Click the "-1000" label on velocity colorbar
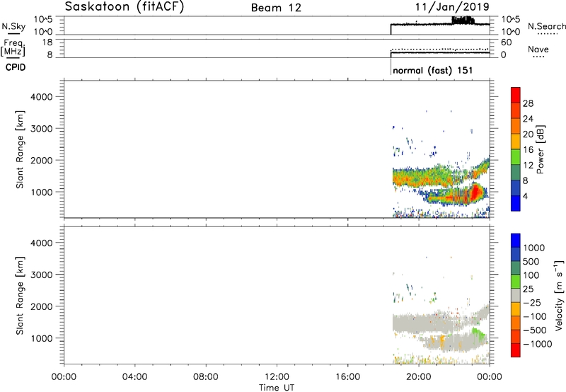The height and width of the screenshot is (392, 566). (x=538, y=344)
